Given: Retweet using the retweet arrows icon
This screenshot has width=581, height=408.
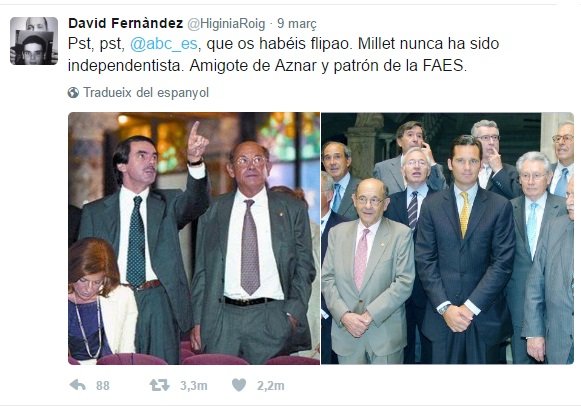Looking at the screenshot, I should 160,385.
